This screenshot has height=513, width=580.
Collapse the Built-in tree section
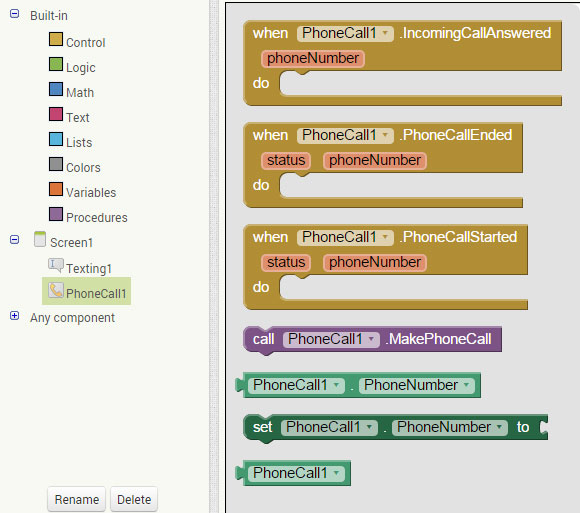click(14, 14)
